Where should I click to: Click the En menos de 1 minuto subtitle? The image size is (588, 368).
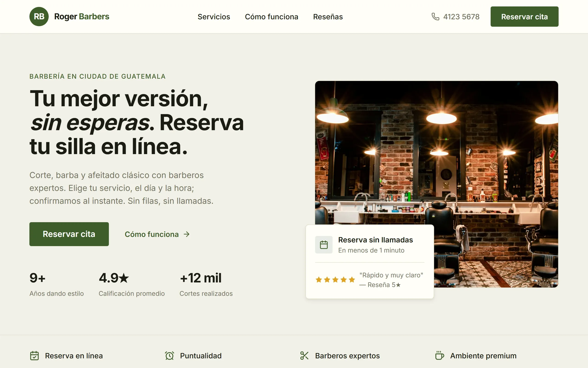coord(371,250)
